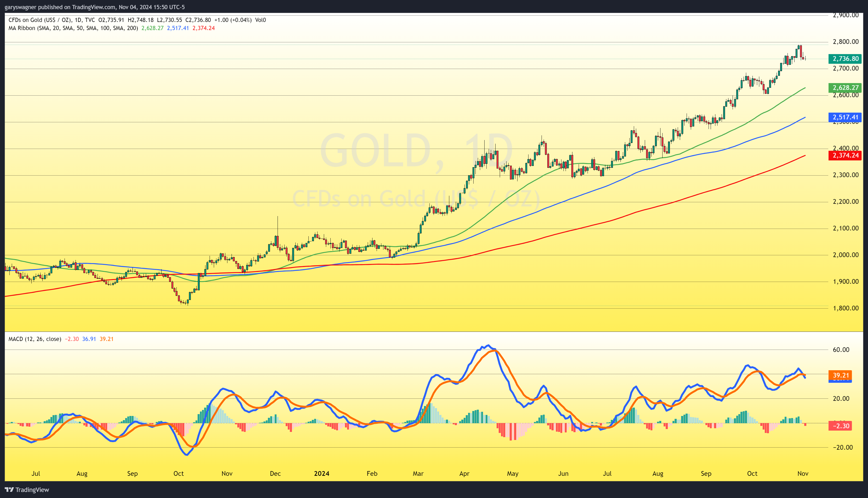Select the MACD (12, 26, close) legend label
This screenshot has width=868, height=498.
pyautogui.click(x=35, y=339)
